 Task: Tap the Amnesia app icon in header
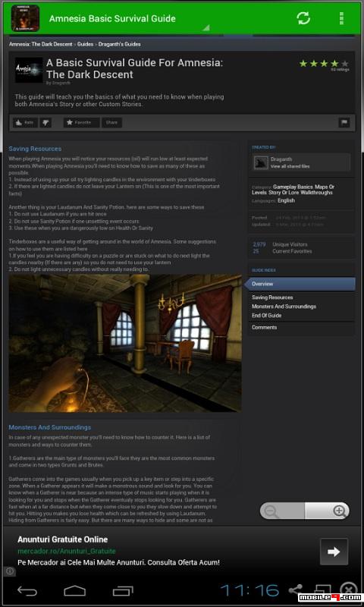coord(25,18)
